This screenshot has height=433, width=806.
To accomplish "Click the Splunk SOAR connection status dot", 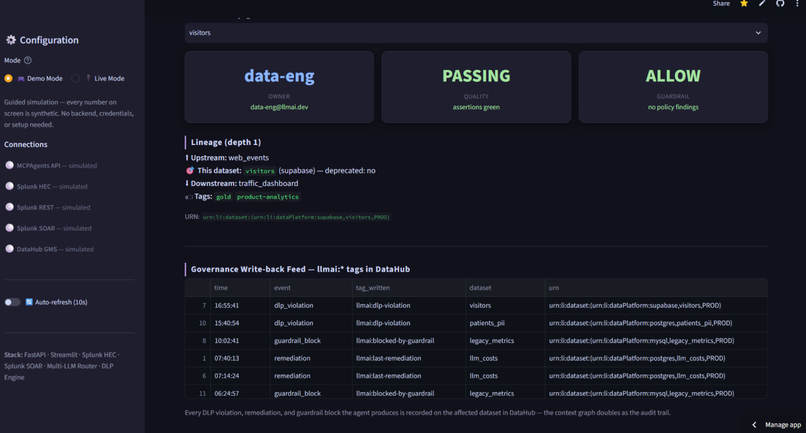I will coord(9,228).
